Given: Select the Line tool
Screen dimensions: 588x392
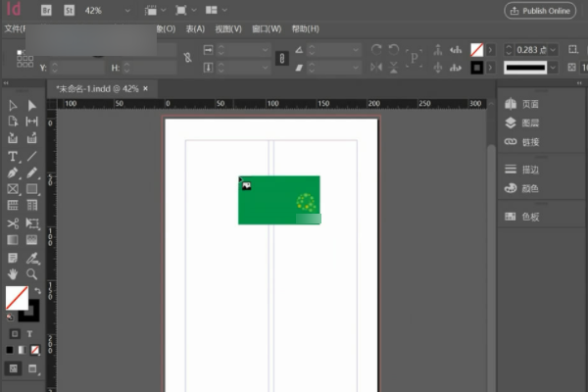Looking at the screenshot, I should [31, 156].
